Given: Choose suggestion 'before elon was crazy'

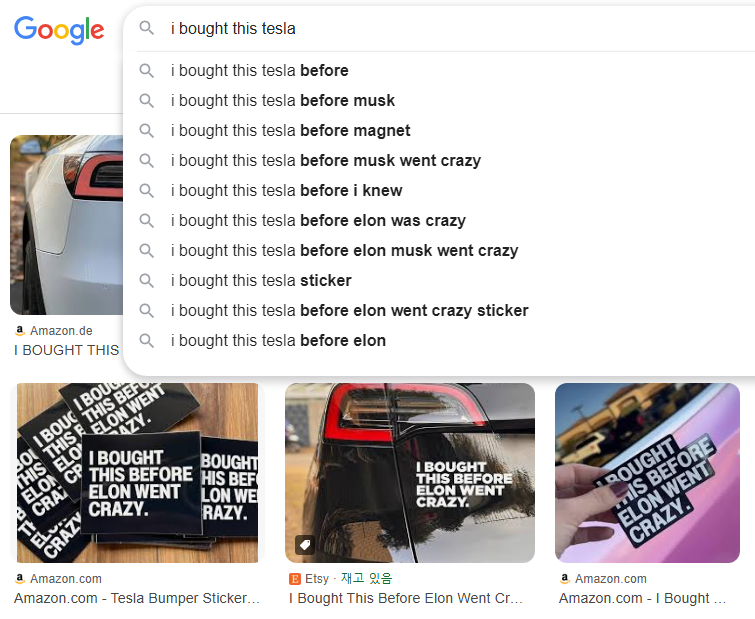Looking at the screenshot, I should (x=441, y=220).
